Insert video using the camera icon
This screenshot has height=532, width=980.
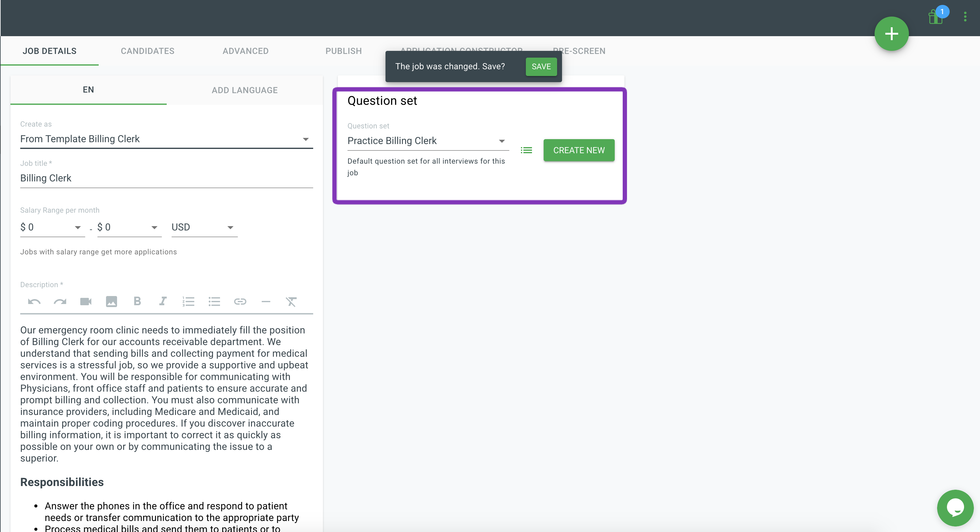(85, 302)
